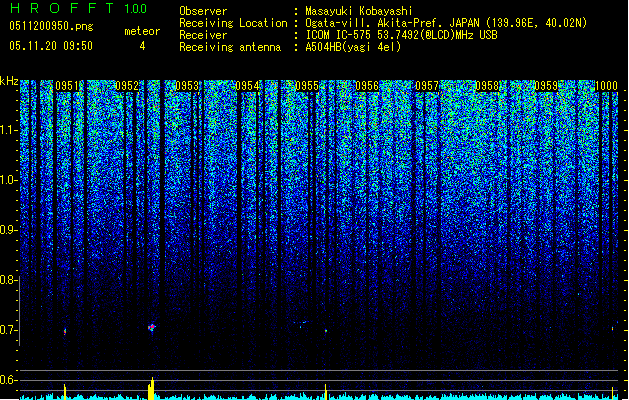Click the meteor count value 4
The height and width of the screenshot is (400, 629).
coord(142,46)
